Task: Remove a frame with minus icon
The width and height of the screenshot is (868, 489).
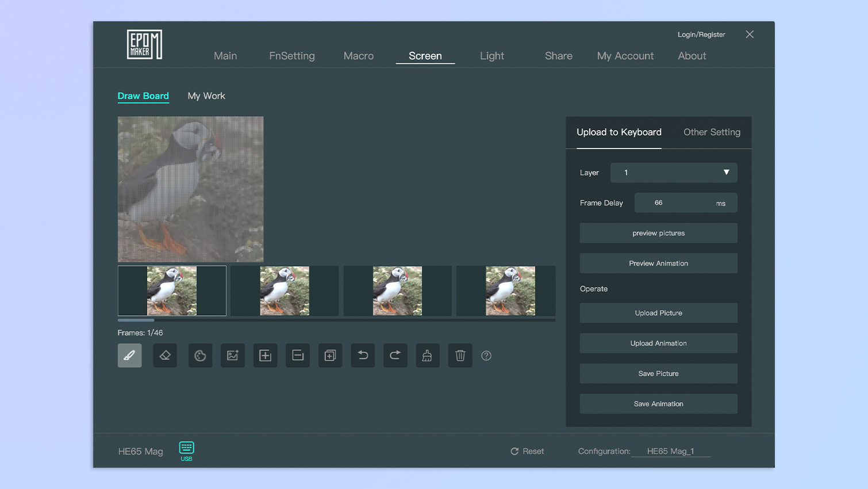Action: (x=298, y=356)
